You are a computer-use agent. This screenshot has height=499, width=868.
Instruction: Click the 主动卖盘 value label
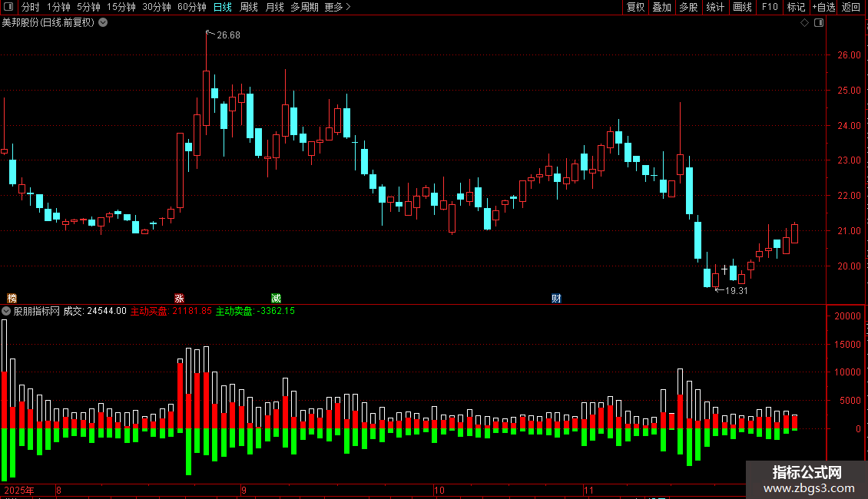pyautogui.click(x=255, y=311)
